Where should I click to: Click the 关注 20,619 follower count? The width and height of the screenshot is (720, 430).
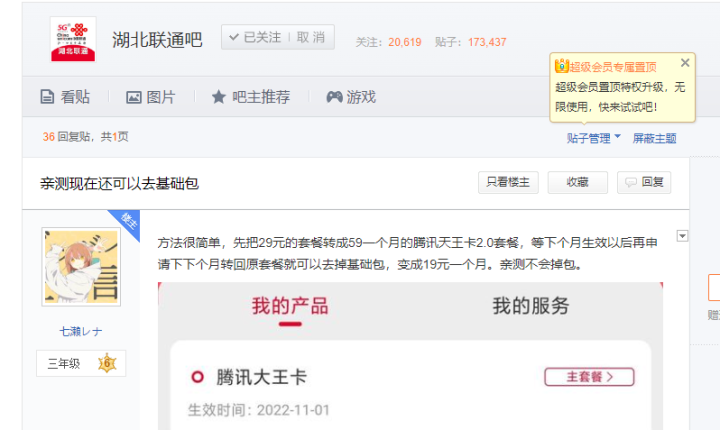click(388, 42)
